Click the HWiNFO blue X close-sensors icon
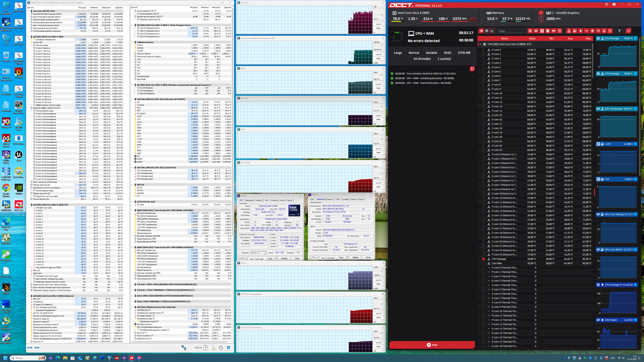Viewport: 644px width, 362px height. tap(229, 348)
